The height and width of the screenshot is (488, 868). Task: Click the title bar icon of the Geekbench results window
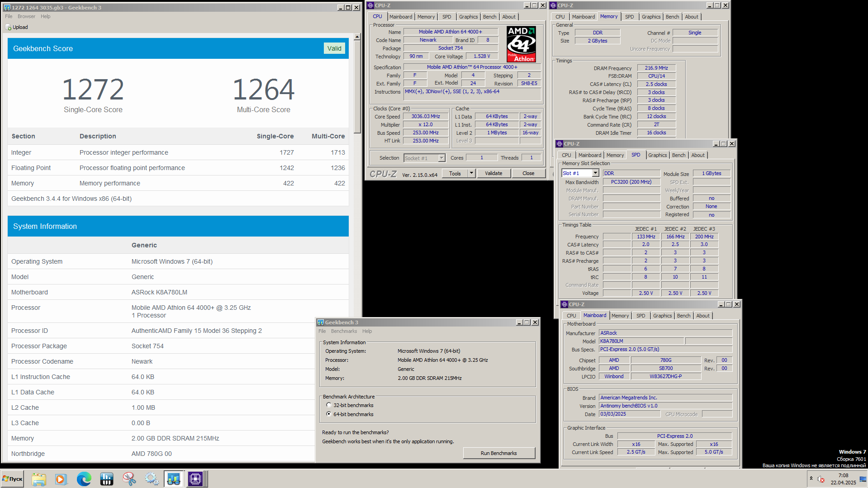click(7, 7)
